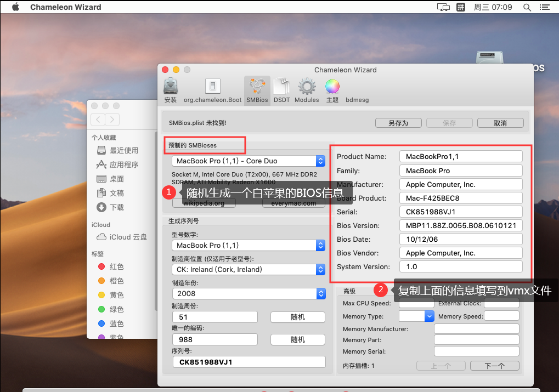
Task: Expand the premade SMBios MacBook Pro dropdown
Action: point(249,161)
